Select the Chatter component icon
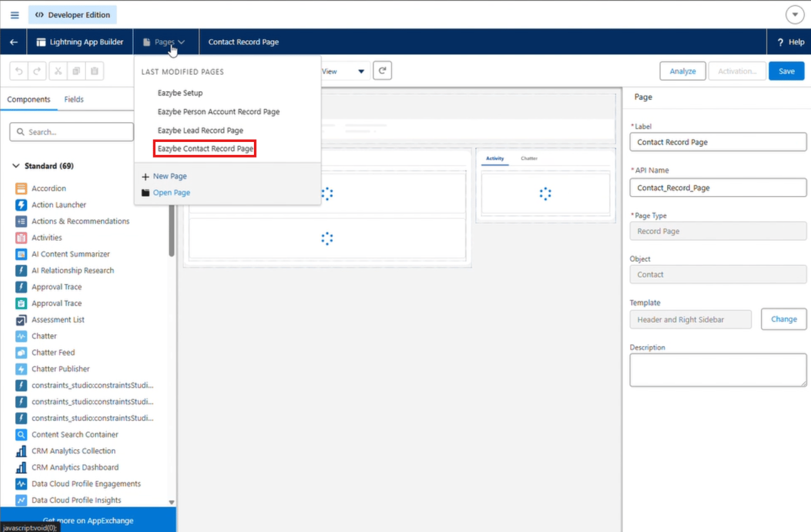Viewport: 811px width, 532px height. click(21, 336)
